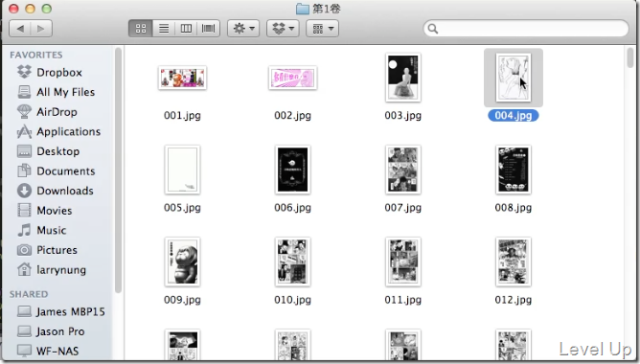Select the 006.jpg thumbnail

tap(292, 170)
